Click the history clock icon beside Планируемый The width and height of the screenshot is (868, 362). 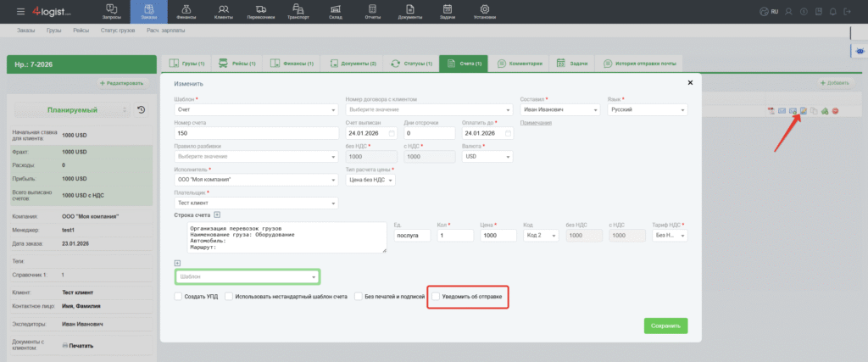(141, 109)
